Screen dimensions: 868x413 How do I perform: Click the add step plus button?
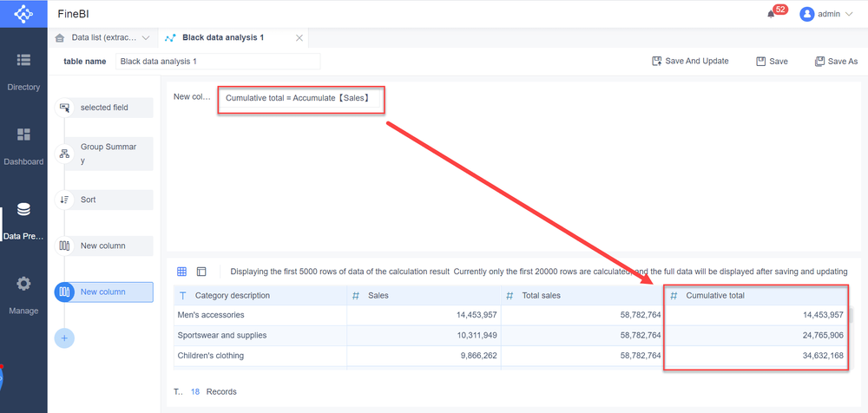[64, 338]
